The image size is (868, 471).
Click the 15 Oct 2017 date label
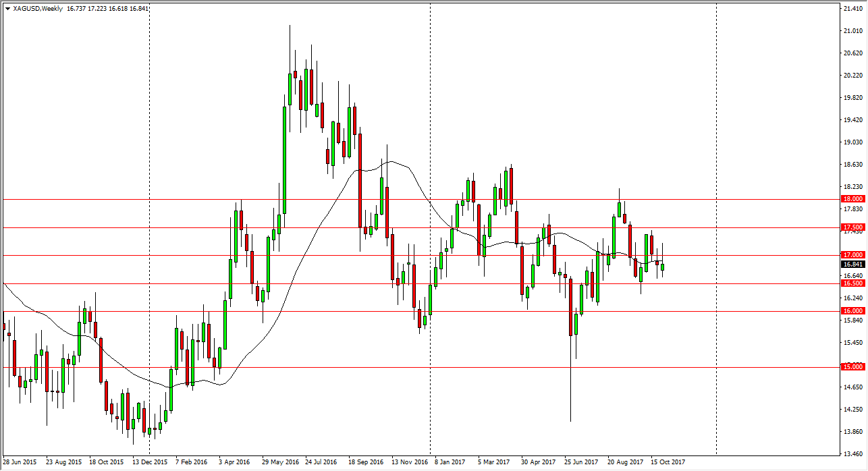pyautogui.click(x=667, y=463)
